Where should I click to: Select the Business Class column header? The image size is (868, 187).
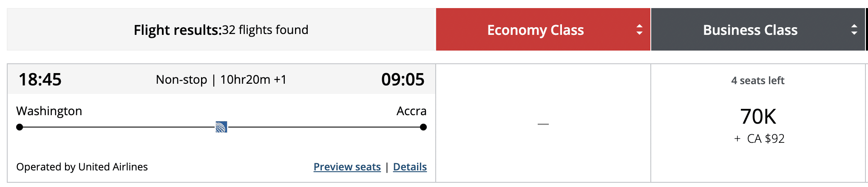click(x=750, y=30)
